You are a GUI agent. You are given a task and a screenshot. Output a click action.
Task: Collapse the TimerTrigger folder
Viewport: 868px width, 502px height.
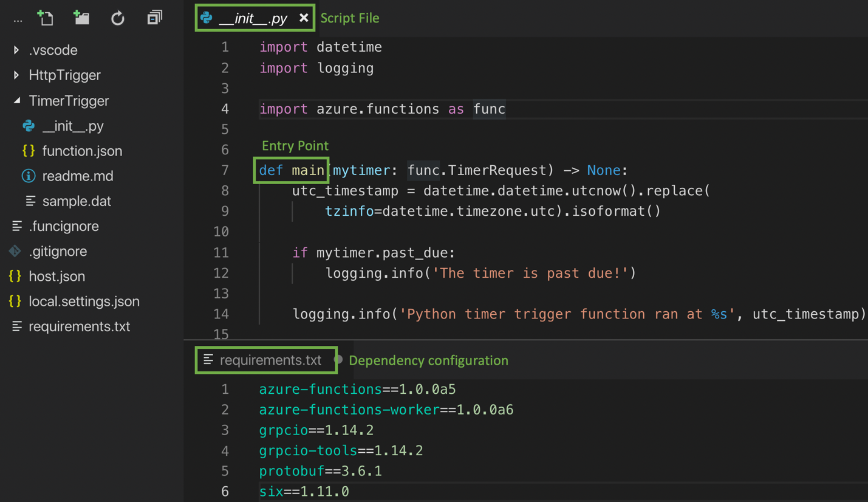(15, 100)
